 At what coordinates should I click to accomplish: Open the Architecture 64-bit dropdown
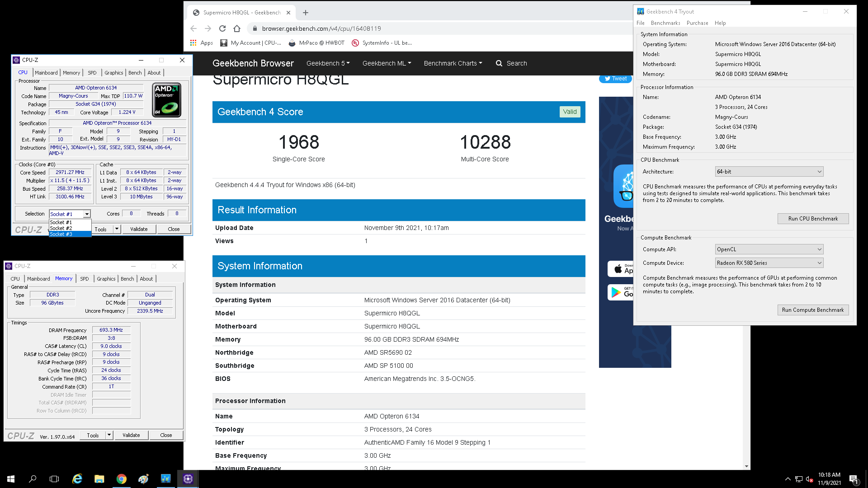coord(769,172)
